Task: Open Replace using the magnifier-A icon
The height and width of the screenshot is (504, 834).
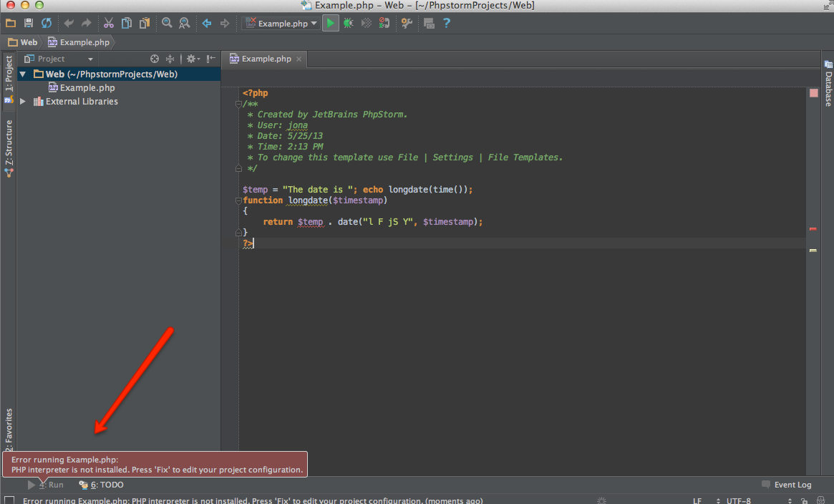Action: (185, 24)
